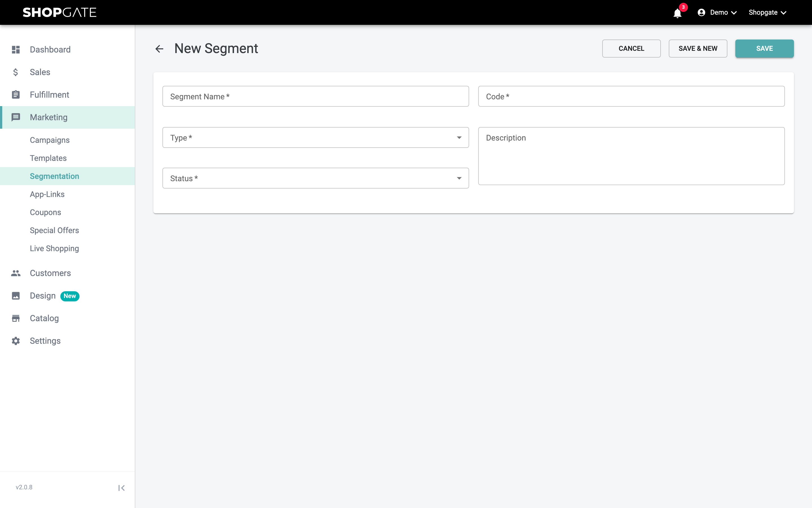Open the Sales menu item
The image size is (812, 508).
(x=67, y=72)
